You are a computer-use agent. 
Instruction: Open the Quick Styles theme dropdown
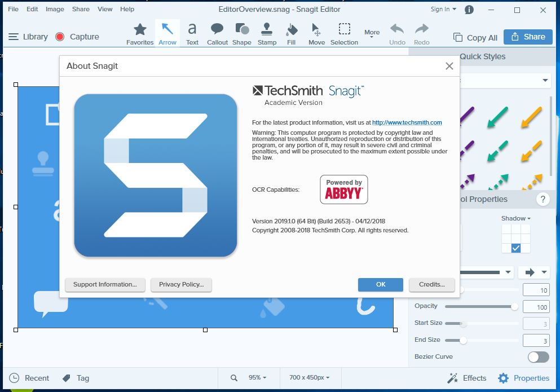[x=545, y=80]
